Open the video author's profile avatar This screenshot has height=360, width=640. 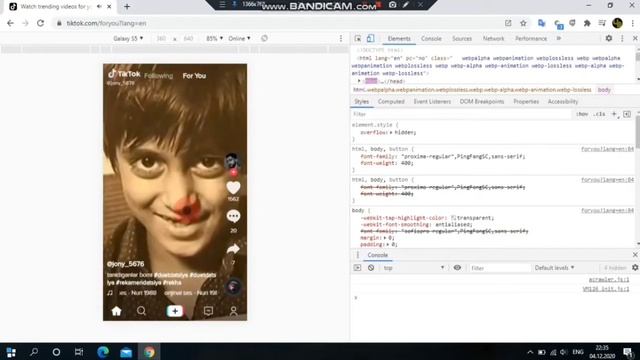232,161
